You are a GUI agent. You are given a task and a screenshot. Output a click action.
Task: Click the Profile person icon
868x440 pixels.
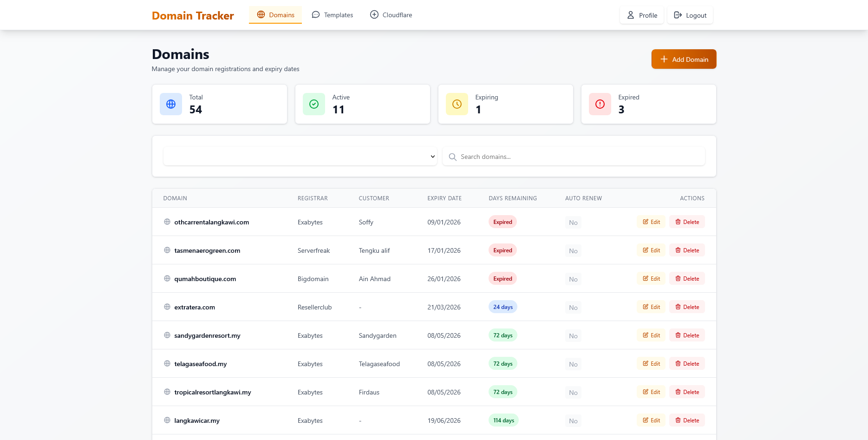630,15
